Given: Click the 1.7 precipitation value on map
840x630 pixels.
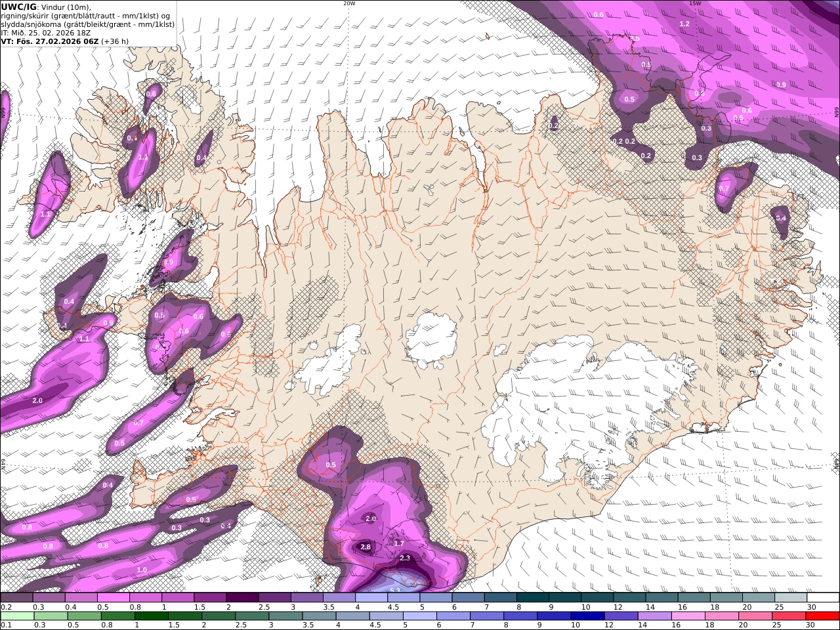Looking at the screenshot, I should (398, 543).
